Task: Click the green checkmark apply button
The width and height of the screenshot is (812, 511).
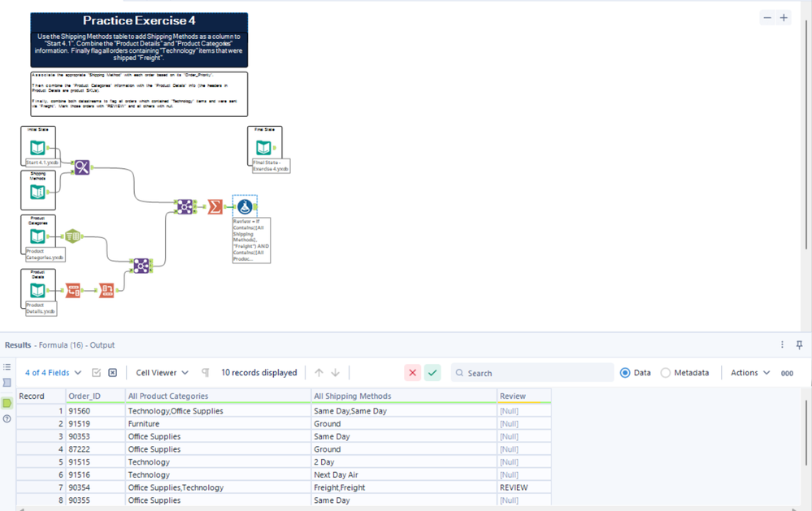Action: tap(432, 373)
